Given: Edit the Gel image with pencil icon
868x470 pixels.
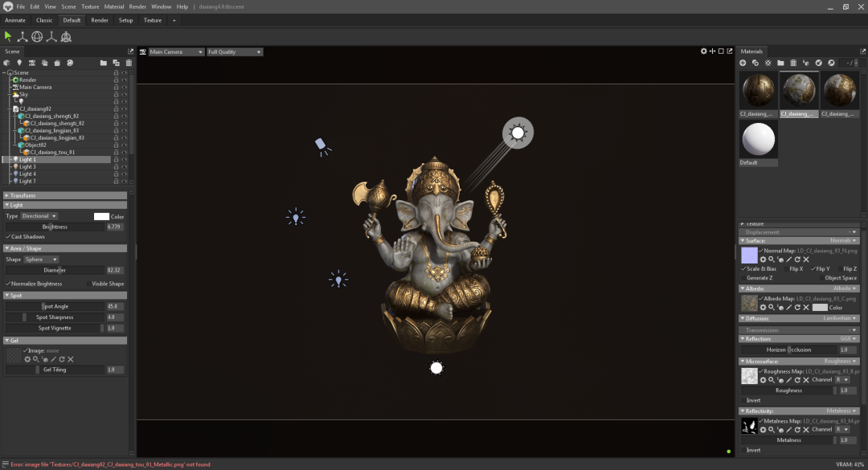Looking at the screenshot, I should pos(53,359).
